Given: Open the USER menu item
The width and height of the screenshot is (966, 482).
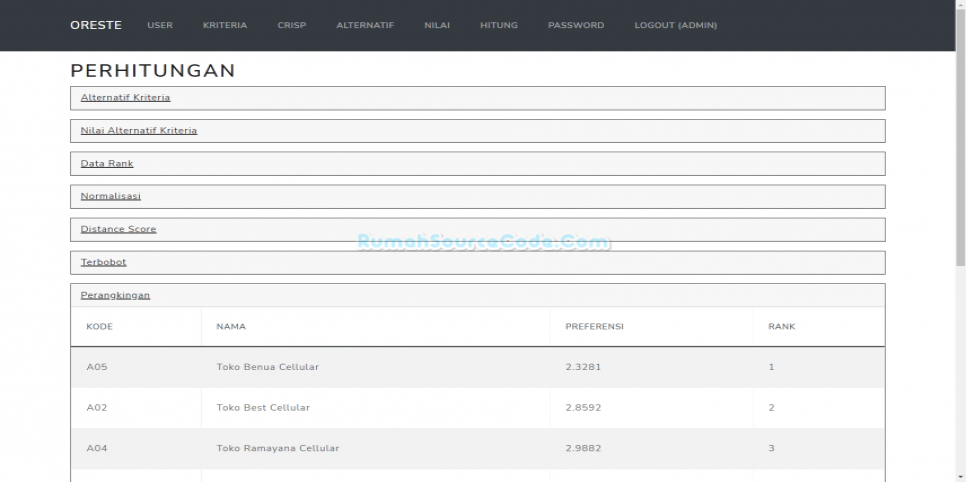Looking at the screenshot, I should pyautogui.click(x=160, y=25).
